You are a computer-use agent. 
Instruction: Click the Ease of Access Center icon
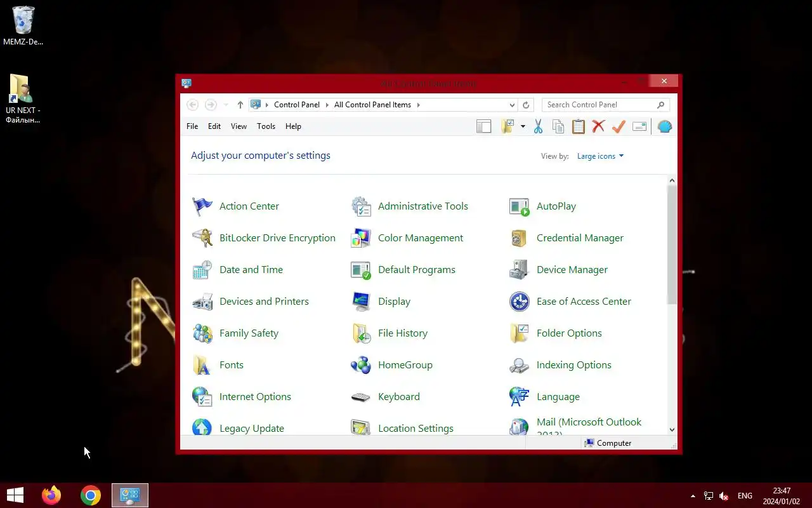pyautogui.click(x=520, y=302)
